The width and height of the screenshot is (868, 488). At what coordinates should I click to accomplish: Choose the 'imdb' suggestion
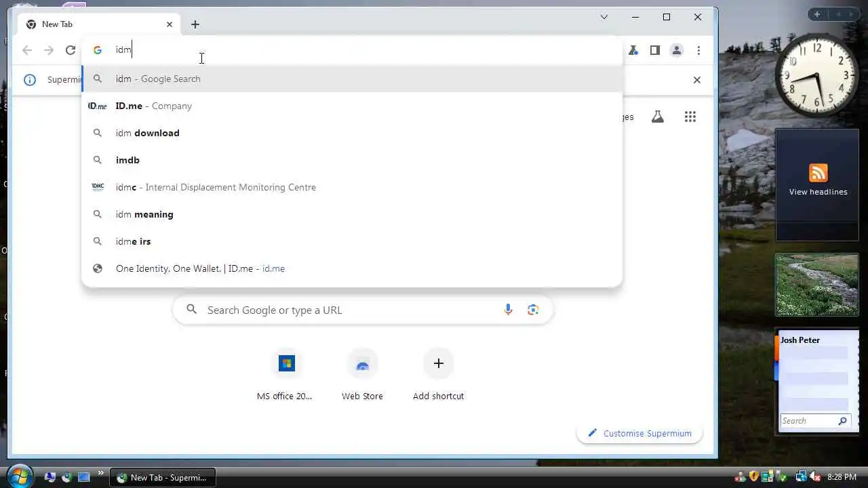pyautogui.click(x=352, y=160)
